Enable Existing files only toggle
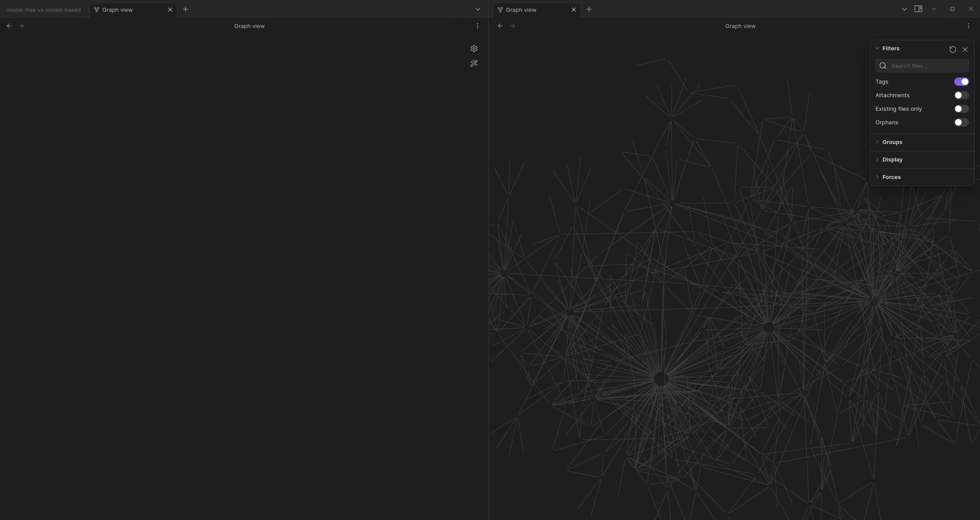The image size is (980, 520). [962, 109]
